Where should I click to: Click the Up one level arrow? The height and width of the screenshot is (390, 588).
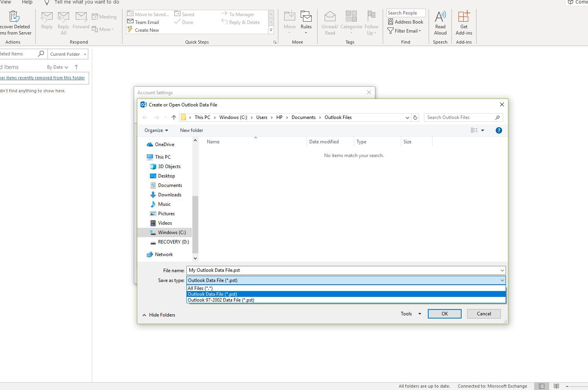point(173,117)
